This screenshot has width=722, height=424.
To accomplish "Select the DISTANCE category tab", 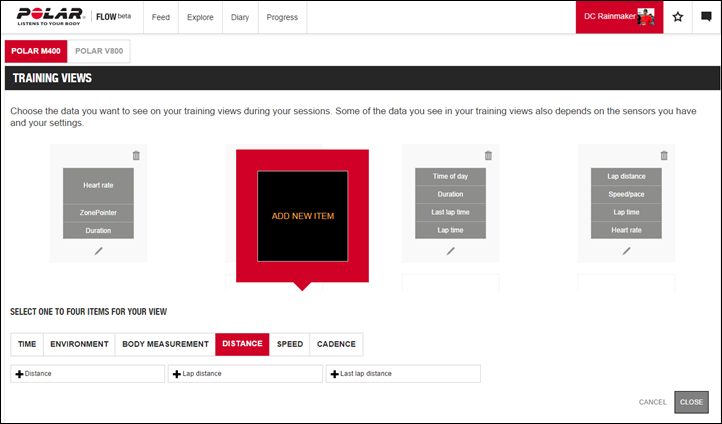I will 242,344.
